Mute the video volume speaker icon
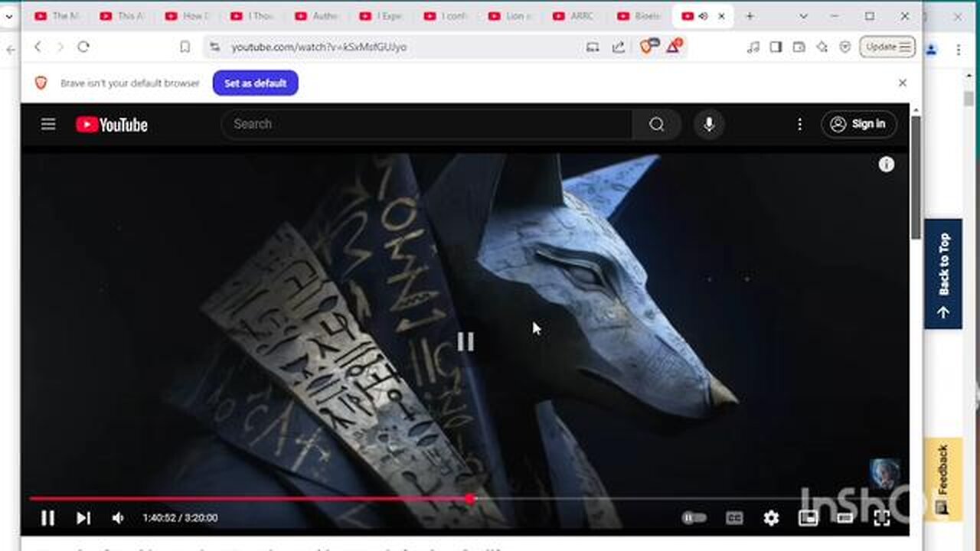Image resolution: width=980 pixels, height=551 pixels. pyautogui.click(x=118, y=518)
